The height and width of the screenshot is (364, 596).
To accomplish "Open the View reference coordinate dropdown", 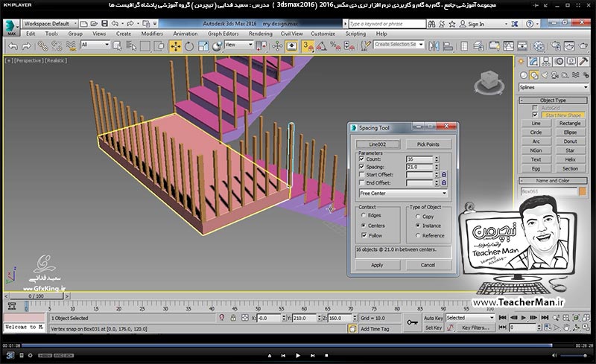I will [x=238, y=45].
